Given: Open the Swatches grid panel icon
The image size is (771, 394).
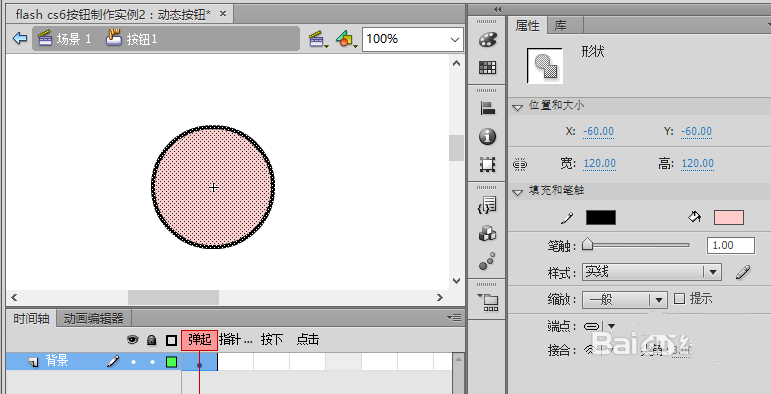Looking at the screenshot, I should (x=487, y=67).
